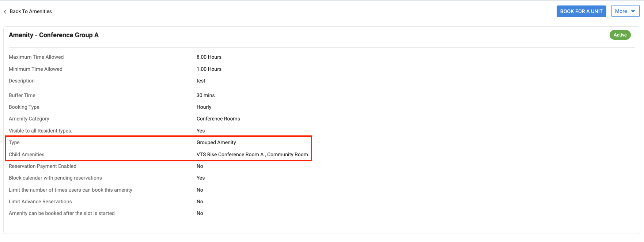Click the Reservation Payment Enabled label
644x242 pixels.
[42, 166]
